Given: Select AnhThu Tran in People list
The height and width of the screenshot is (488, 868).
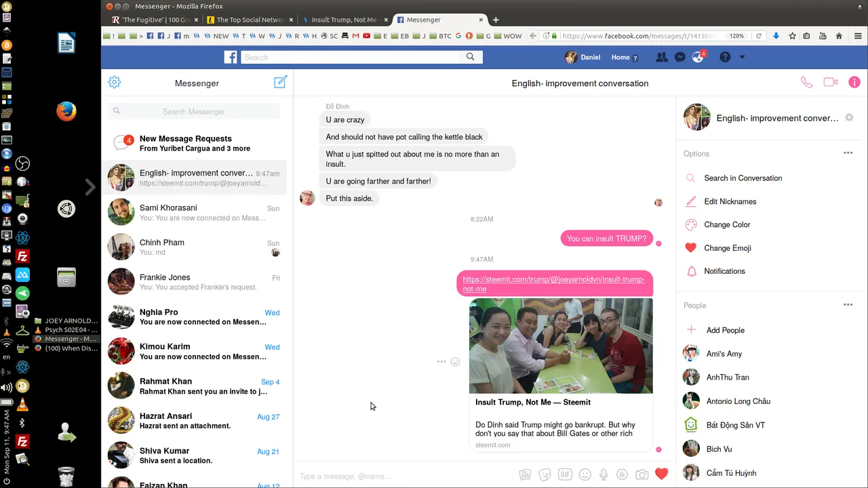Looking at the screenshot, I should click(x=728, y=378).
